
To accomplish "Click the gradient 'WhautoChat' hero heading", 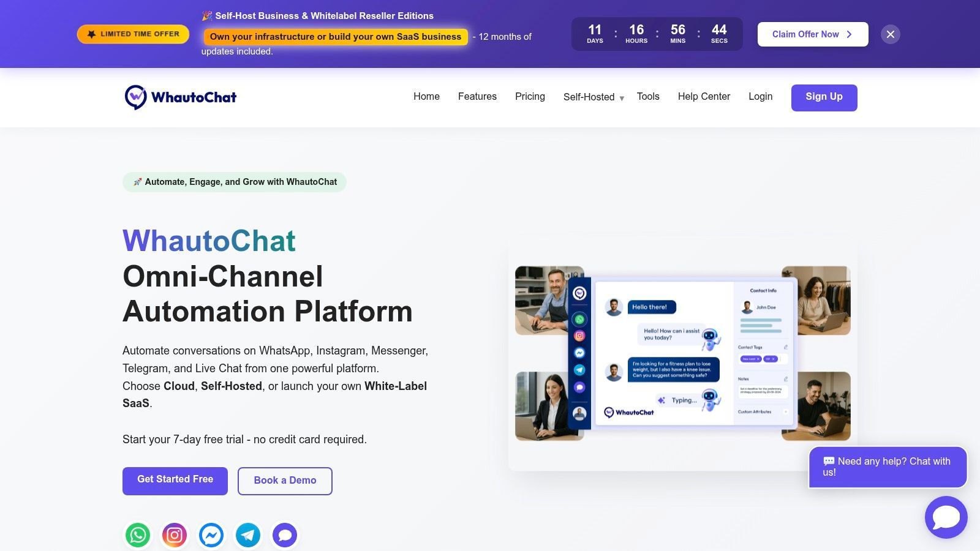I will pos(209,241).
